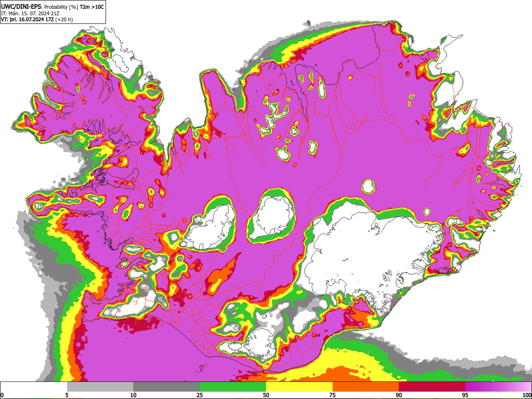Click the 'T2m >10C' label in the header
This screenshot has height=399, width=532.
tap(92, 7)
